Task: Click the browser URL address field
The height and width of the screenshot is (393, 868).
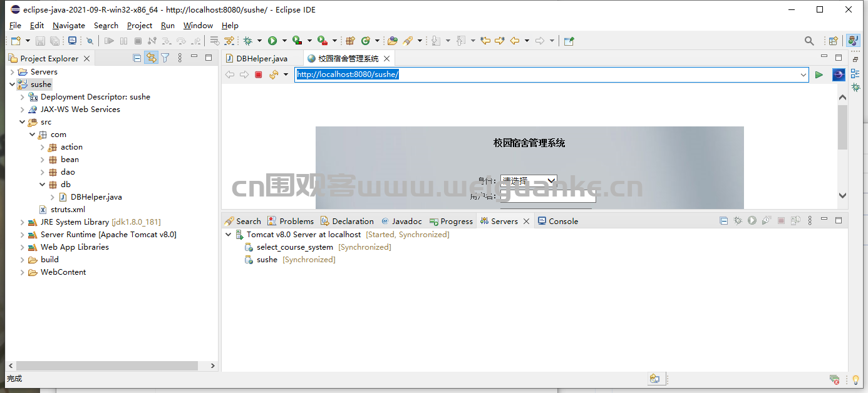Action: point(545,74)
